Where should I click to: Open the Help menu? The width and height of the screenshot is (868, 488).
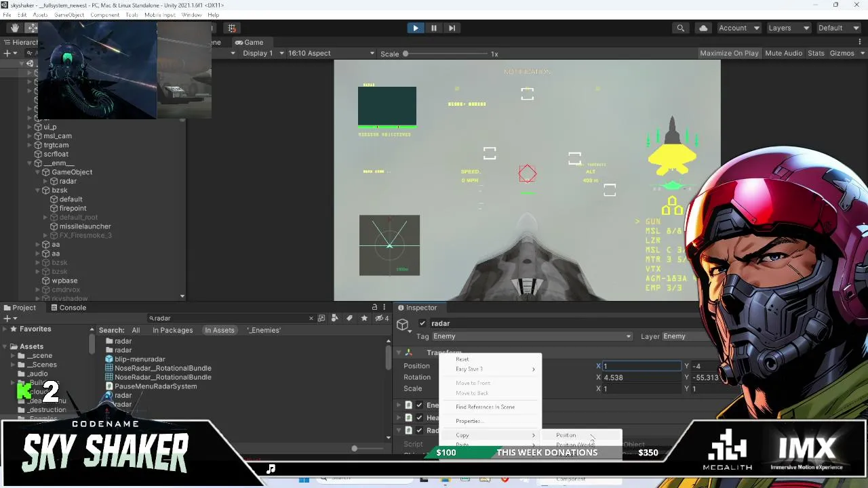pyautogui.click(x=213, y=15)
